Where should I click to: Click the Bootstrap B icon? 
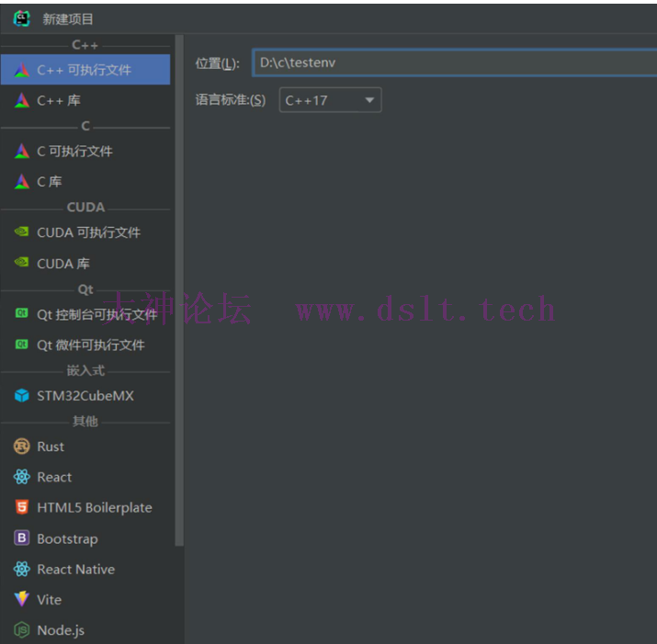pyautogui.click(x=22, y=538)
